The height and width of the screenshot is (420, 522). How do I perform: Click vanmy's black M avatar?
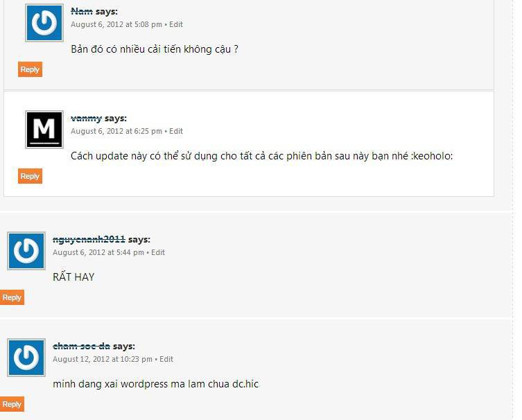tap(44, 130)
